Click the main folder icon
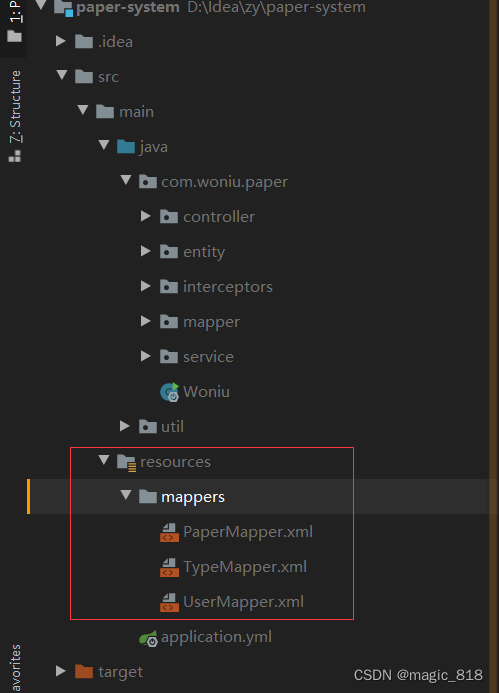Image resolution: width=499 pixels, height=693 pixels. tap(105, 111)
